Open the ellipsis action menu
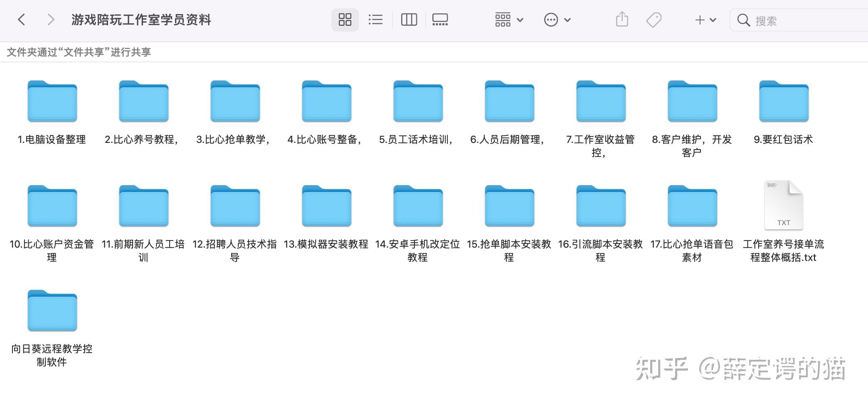This screenshot has width=868, height=403. (x=557, y=20)
